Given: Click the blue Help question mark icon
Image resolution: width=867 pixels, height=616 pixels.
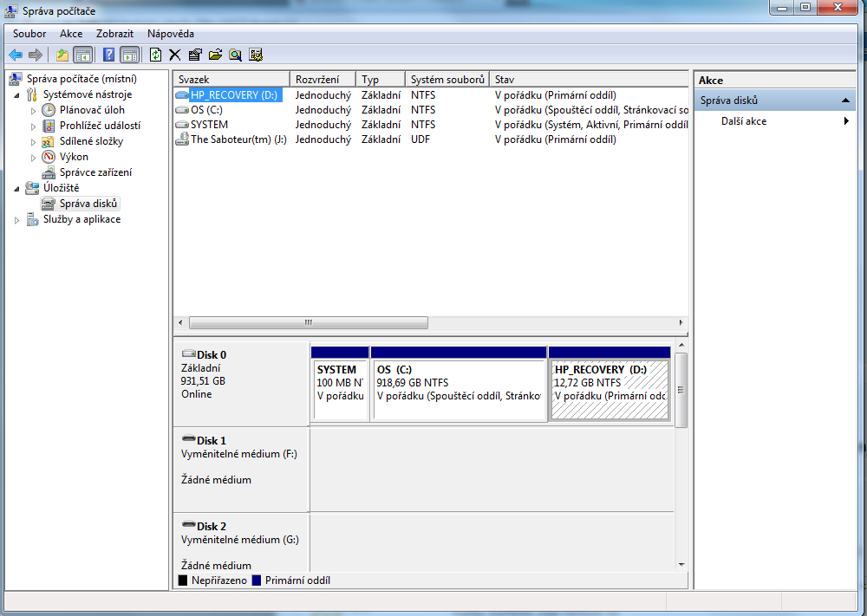Looking at the screenshot, I should pyautogui.click(x=109, y=55).
